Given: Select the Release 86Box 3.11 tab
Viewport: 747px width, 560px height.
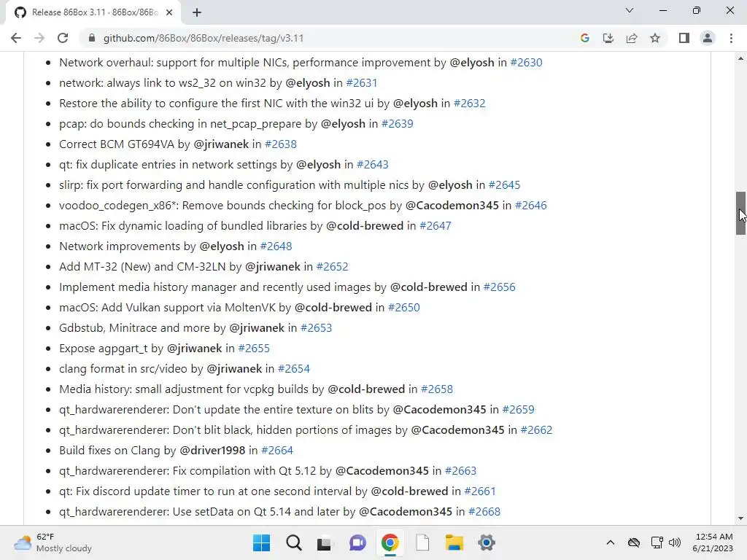Looking at the screenshot, I should click(93, 12).
